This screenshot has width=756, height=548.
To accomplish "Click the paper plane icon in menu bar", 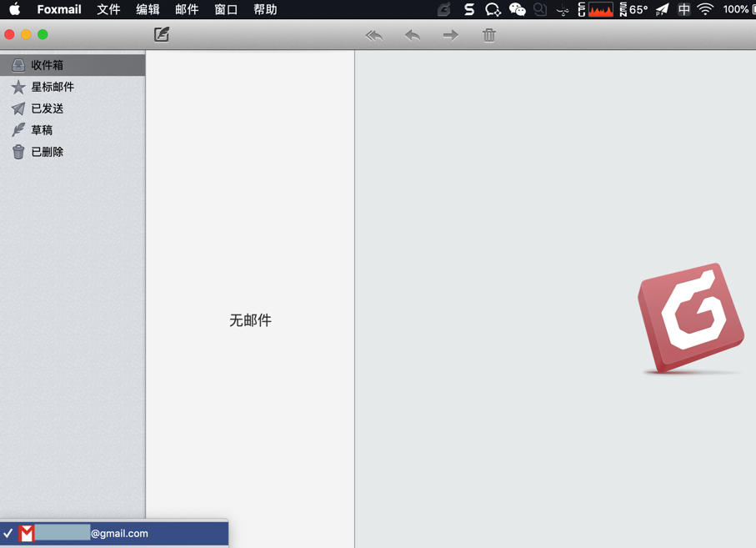I will click(x=663, y=9).
